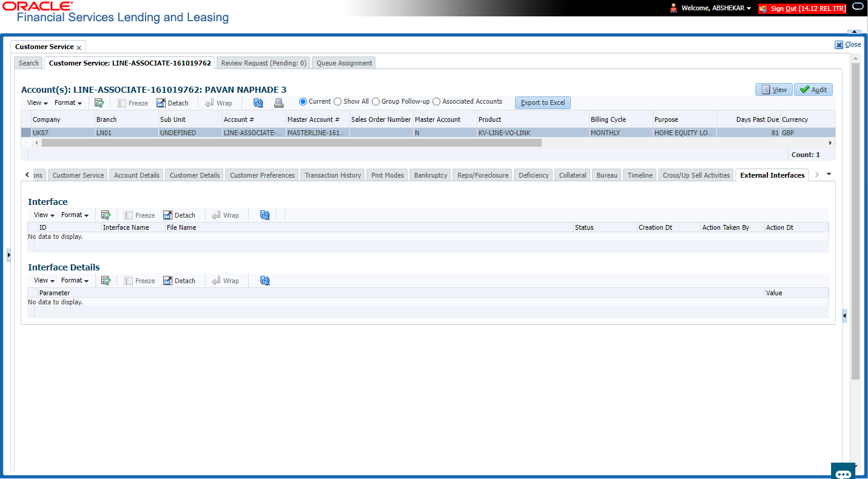Screen dimensions: 868x479
Task: Click the printer icon in Accounts toolbar
Action: point(279,103)
